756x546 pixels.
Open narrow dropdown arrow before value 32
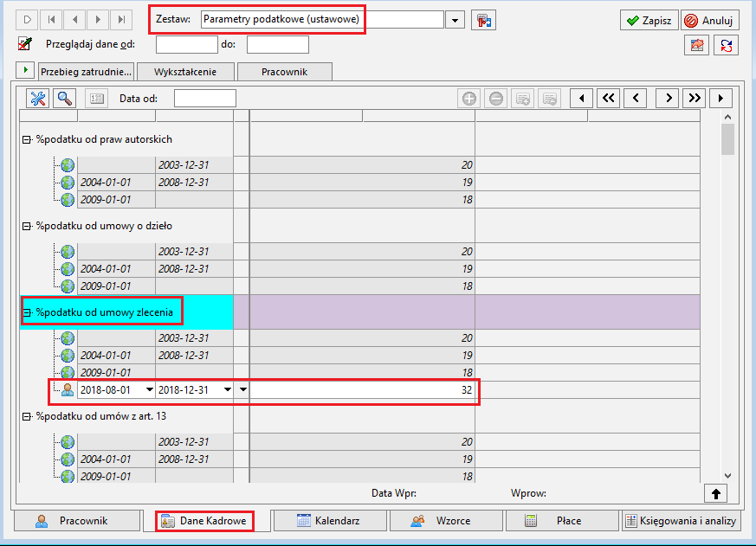pos(243,389)
